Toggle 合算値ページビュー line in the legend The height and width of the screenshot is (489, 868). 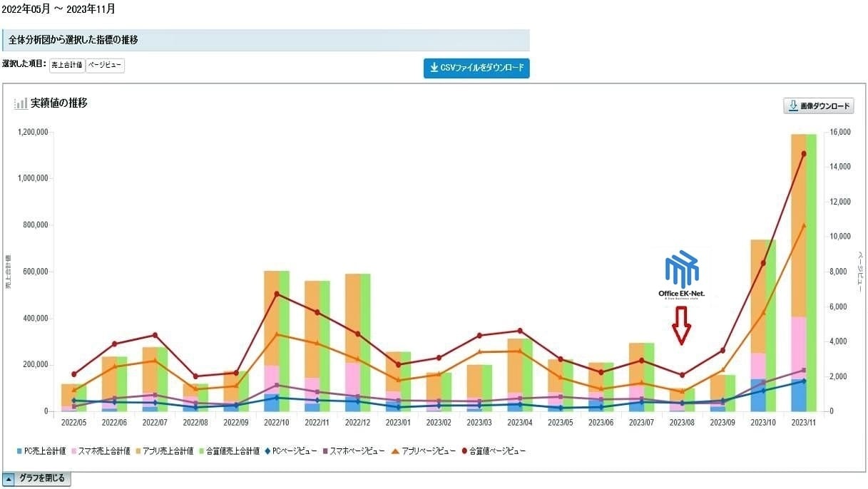tap(494, 451)
